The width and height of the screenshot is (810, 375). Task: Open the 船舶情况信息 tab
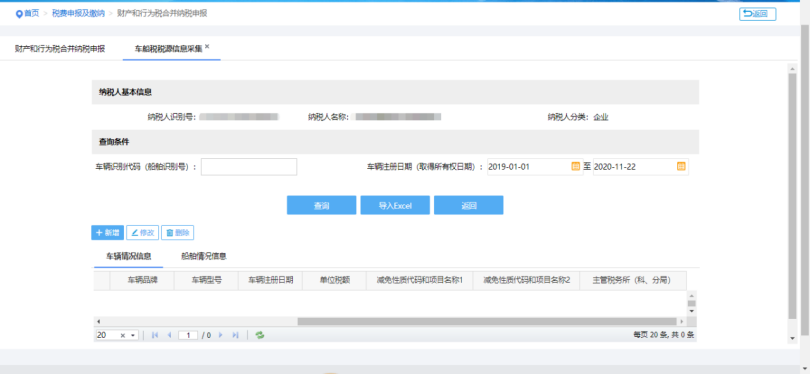tap(204, 256)
